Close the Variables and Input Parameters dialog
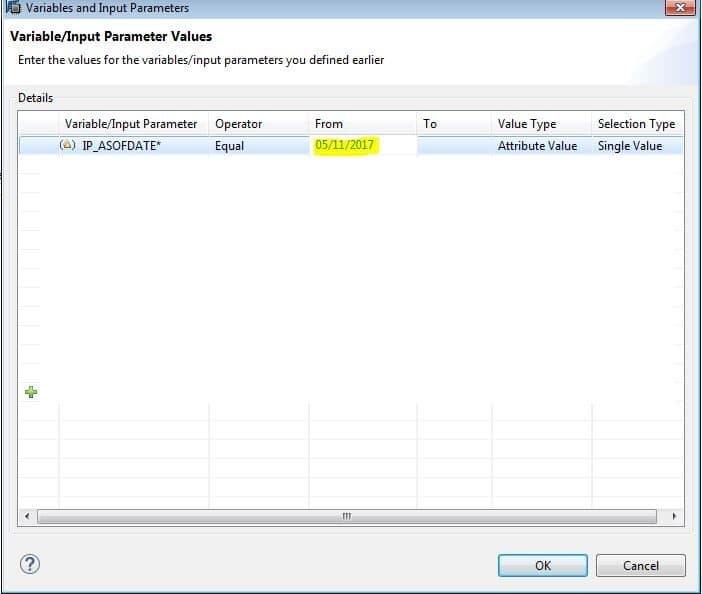The image size is (702, 594). coord(679,8)
